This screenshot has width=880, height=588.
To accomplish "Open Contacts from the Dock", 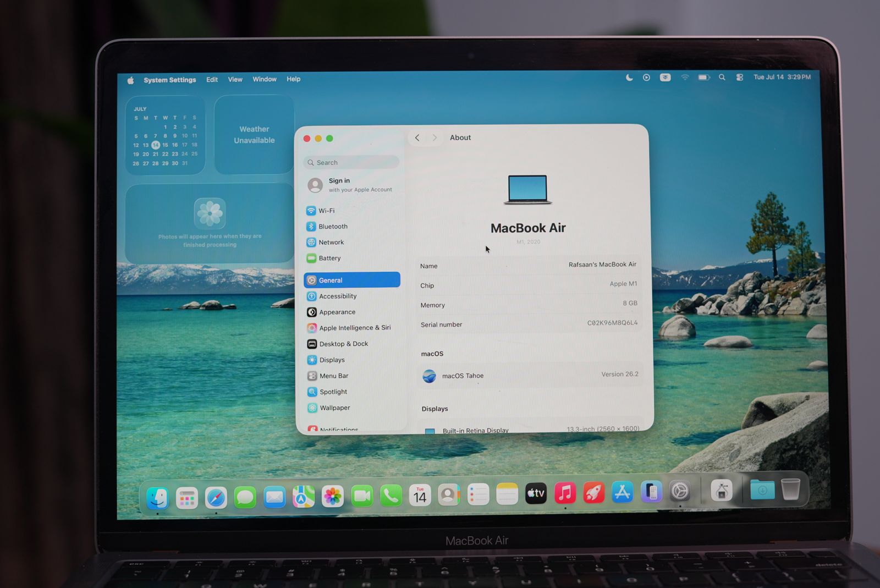I will click(449, 495).
